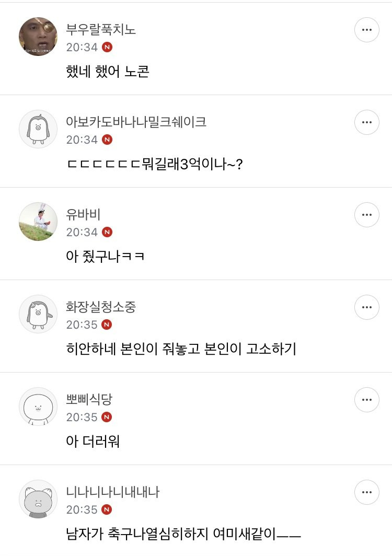This screenshot has width=392, height=556.
Task: Open more options for 유바비's comment
Action: point(366,215)
